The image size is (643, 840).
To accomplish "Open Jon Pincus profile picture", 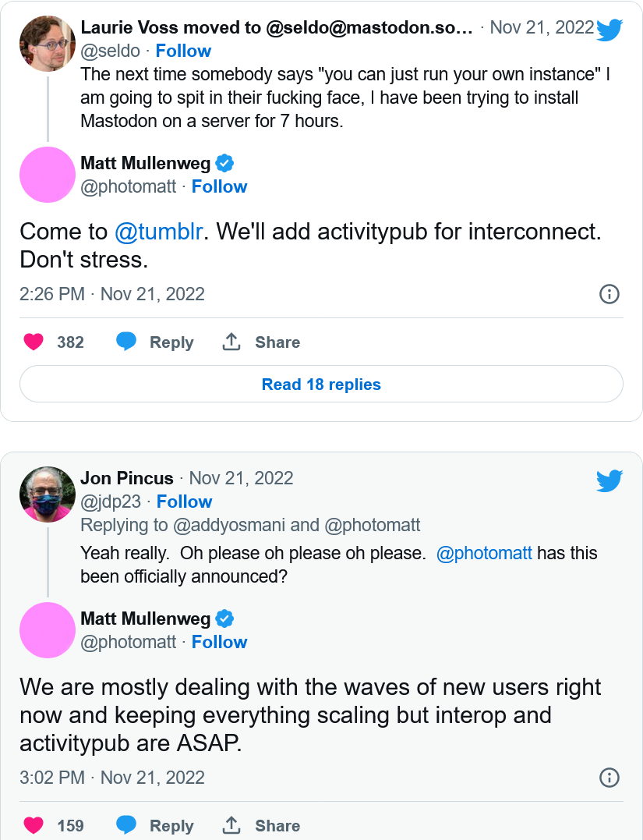I will pyautogui.click(x=48, y=494).
